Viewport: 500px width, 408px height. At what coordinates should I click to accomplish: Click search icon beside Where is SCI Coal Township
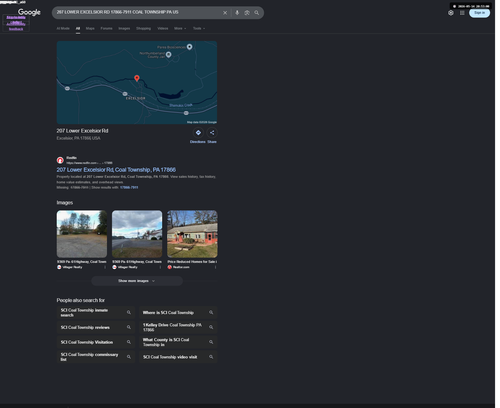point(211,312)
